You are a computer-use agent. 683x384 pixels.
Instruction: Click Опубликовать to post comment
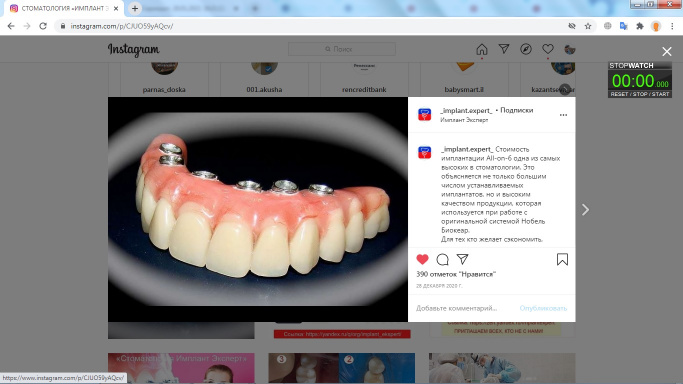(x=543, y=308)
